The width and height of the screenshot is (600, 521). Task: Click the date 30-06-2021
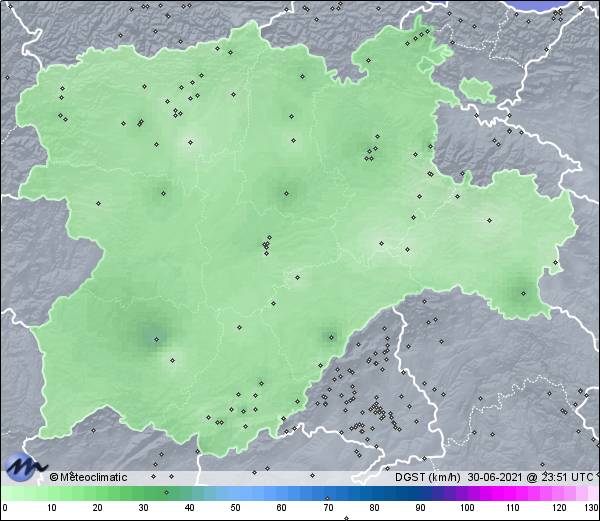click(x=495, y=477)
